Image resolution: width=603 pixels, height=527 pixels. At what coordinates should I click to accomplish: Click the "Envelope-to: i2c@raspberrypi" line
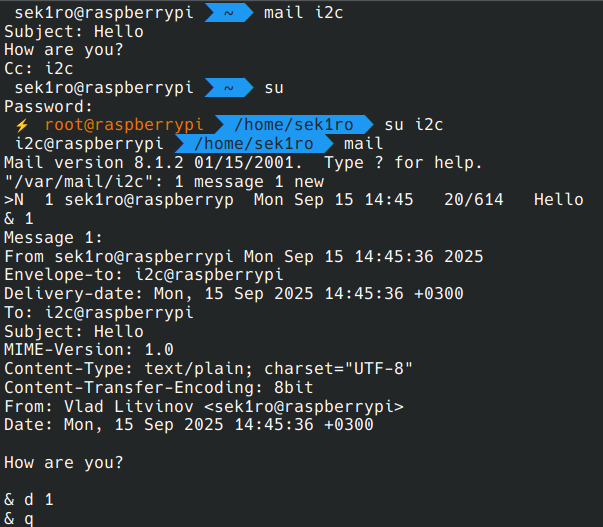click(x=143, y=275)
